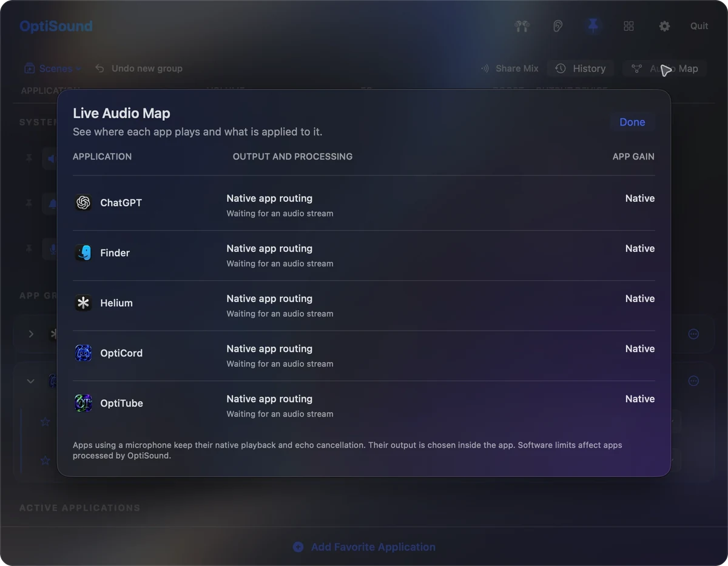Screen dimensions: 728x566
Task: Collapse the expanded app group chevron
Action: pyautogui.click(x=30, y=382)
